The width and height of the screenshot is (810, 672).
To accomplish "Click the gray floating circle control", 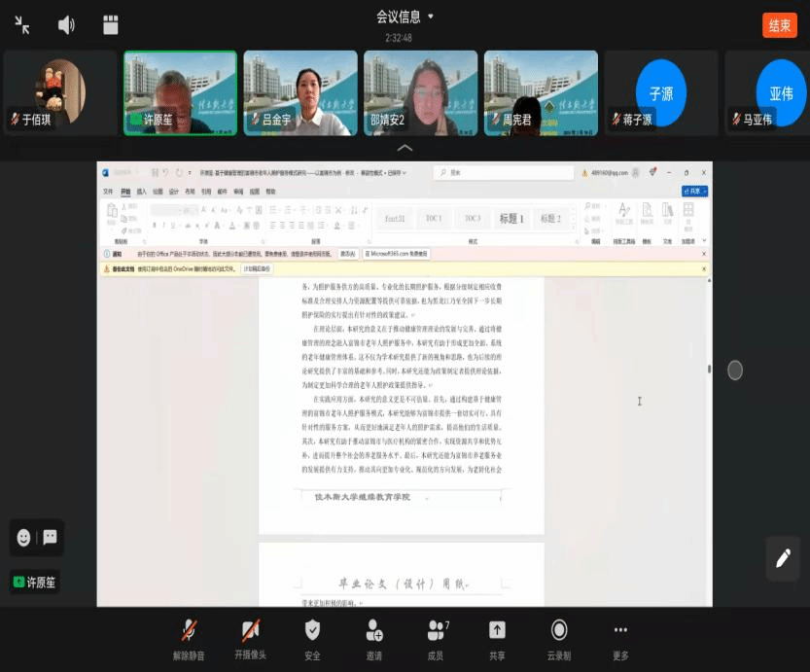I will click(x=735, y=370).
